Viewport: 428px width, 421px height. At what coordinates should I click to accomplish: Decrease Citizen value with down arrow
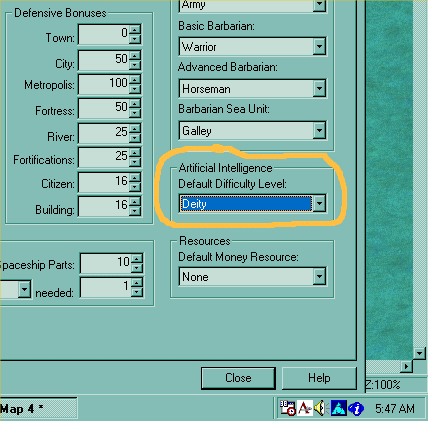click(135, 187)
